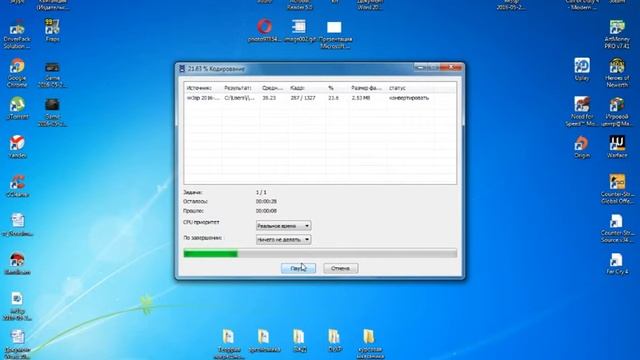Click the Отмена button
Image resolution: width=640 pixels, height=360 pixels.
[x=340, y=268]
